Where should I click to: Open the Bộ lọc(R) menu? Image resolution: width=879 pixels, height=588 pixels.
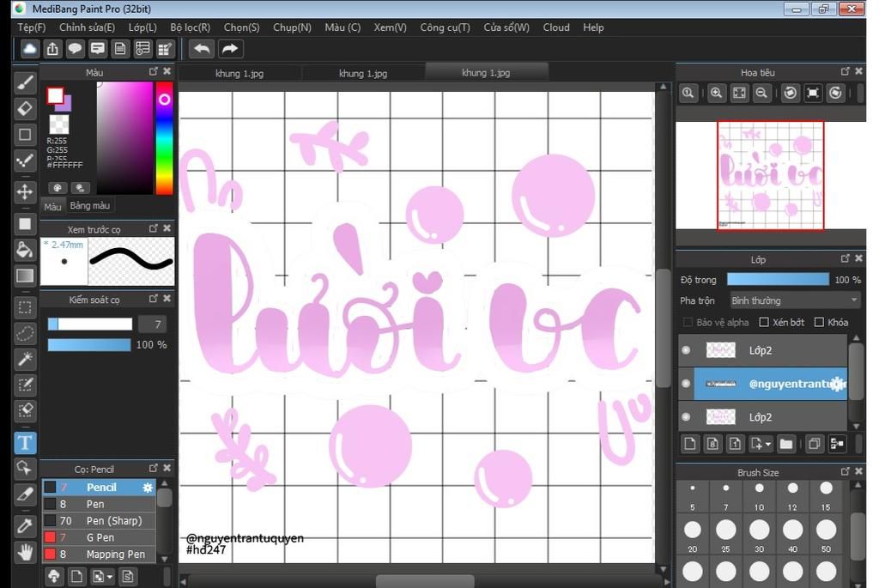point(190,27)
